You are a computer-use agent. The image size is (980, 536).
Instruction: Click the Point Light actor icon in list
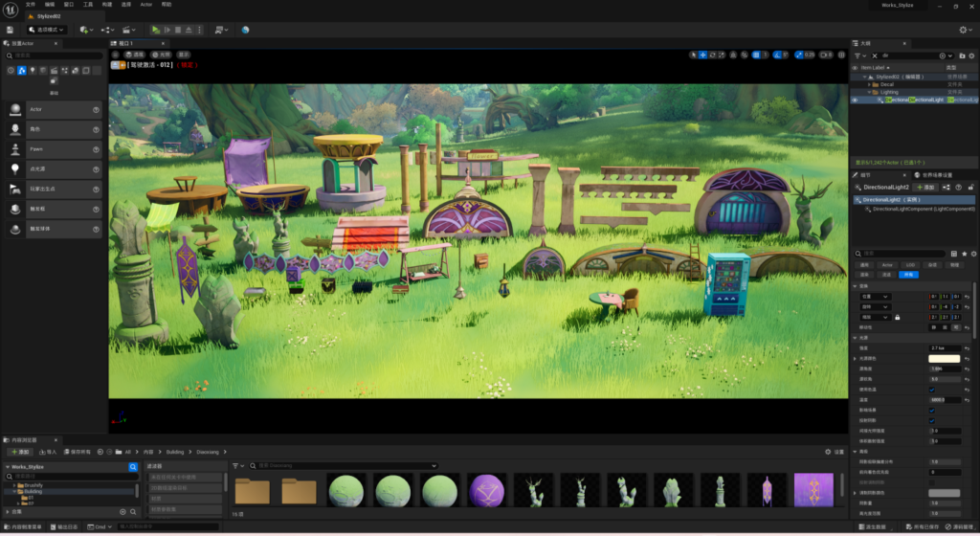(x=15, y=168)
